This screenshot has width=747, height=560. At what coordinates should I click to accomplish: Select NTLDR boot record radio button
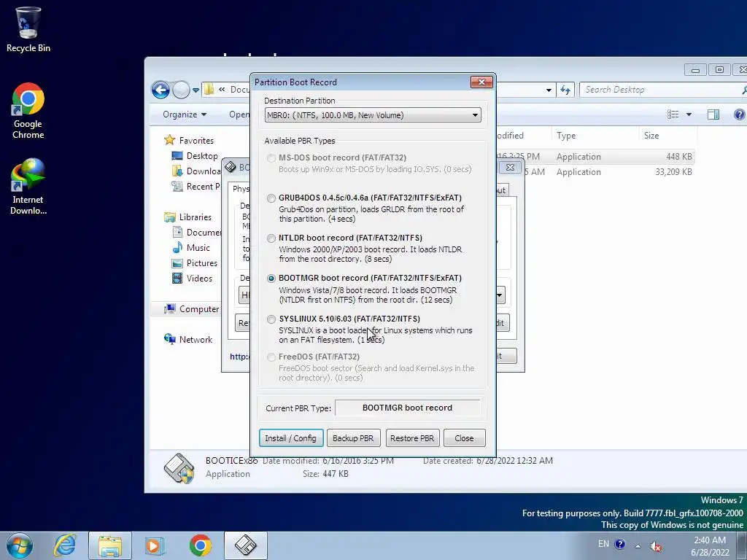(271, 238)
